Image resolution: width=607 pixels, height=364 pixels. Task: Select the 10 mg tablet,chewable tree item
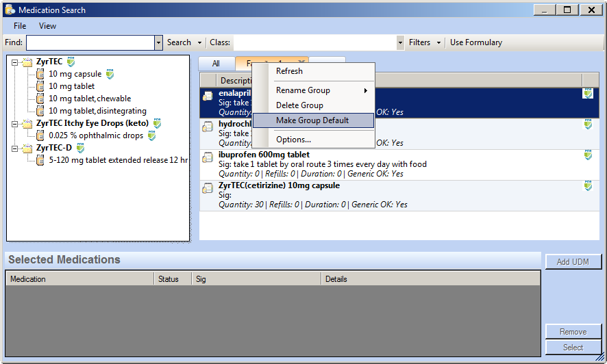90,99
